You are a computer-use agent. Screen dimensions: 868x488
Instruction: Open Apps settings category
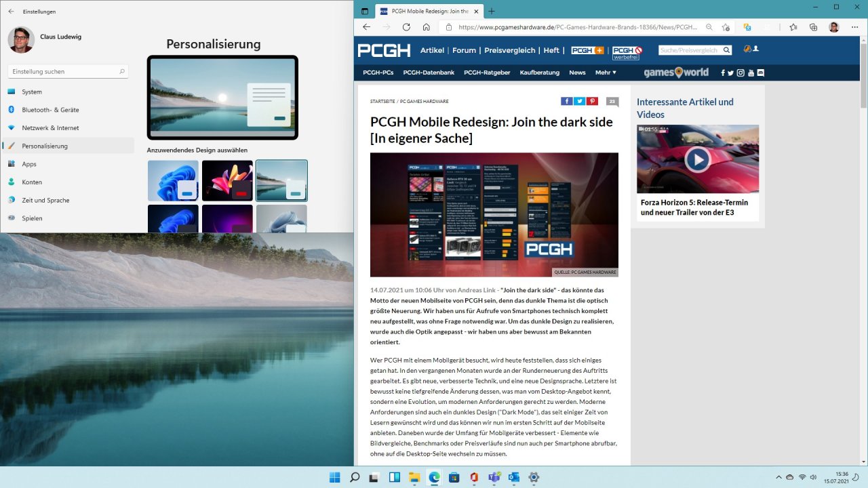click(x=68, y=164)
